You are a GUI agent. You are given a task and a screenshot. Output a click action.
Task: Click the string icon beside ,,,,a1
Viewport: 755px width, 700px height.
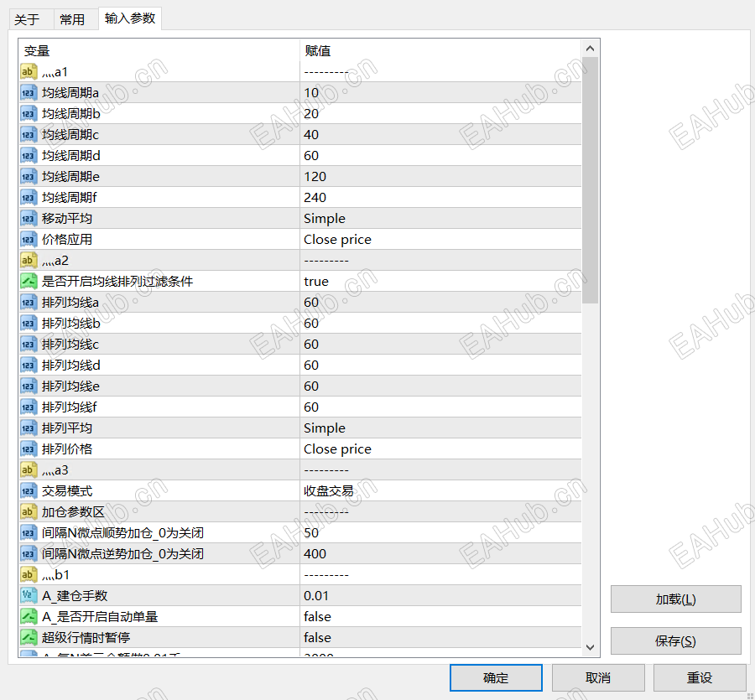coord(29,72)
